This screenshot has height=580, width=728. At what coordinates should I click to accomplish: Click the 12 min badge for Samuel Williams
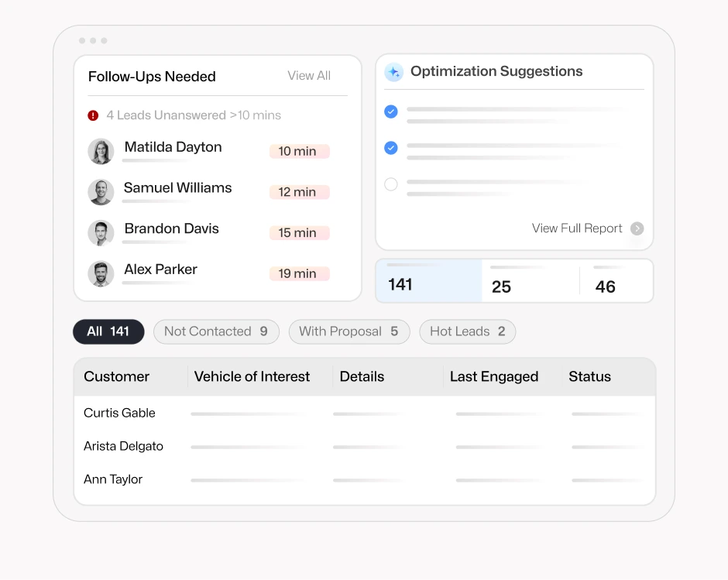[x=300, y=192]
